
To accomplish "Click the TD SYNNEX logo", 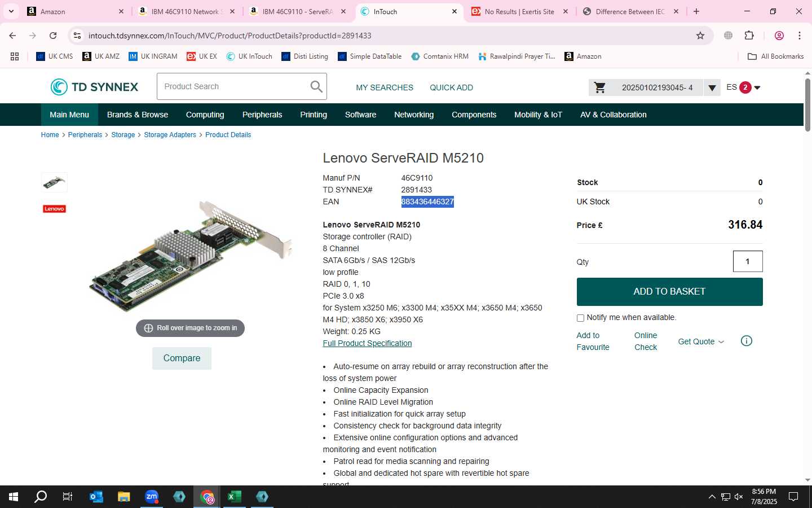I will [94, 87].
